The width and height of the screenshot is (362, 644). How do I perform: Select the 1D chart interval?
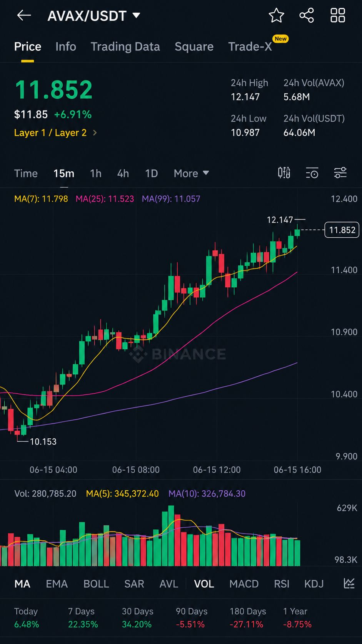[x=152, y=173]
